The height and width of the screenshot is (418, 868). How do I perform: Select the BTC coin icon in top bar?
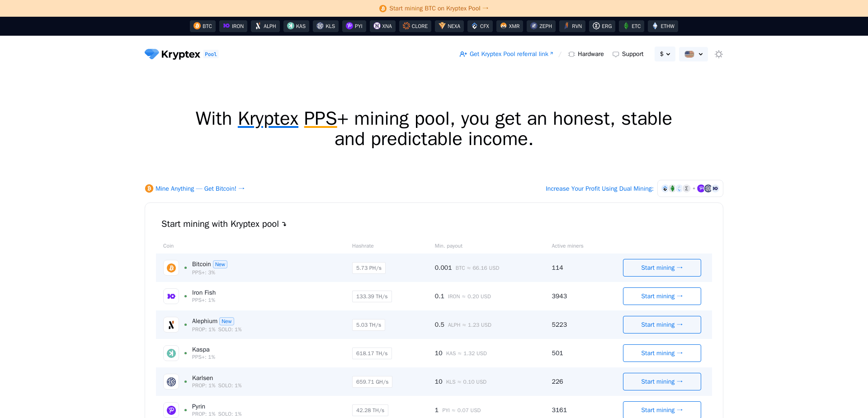(x=197, y=26)
